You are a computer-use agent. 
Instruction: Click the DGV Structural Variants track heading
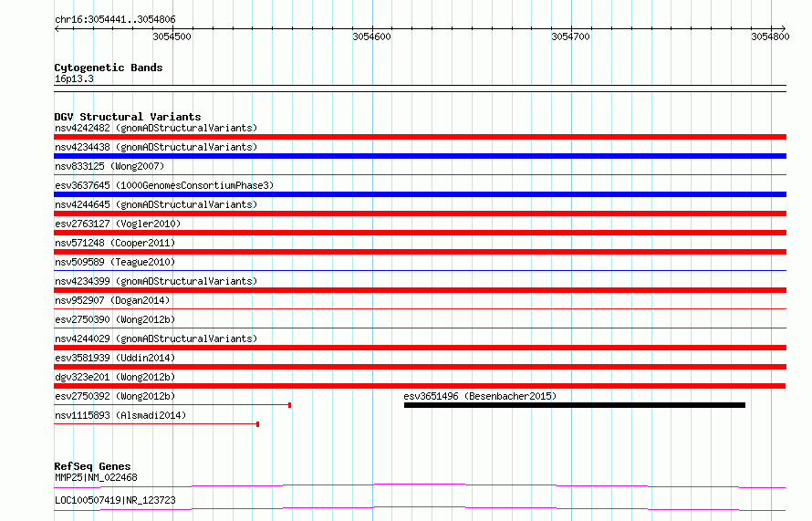click(128, 117)
